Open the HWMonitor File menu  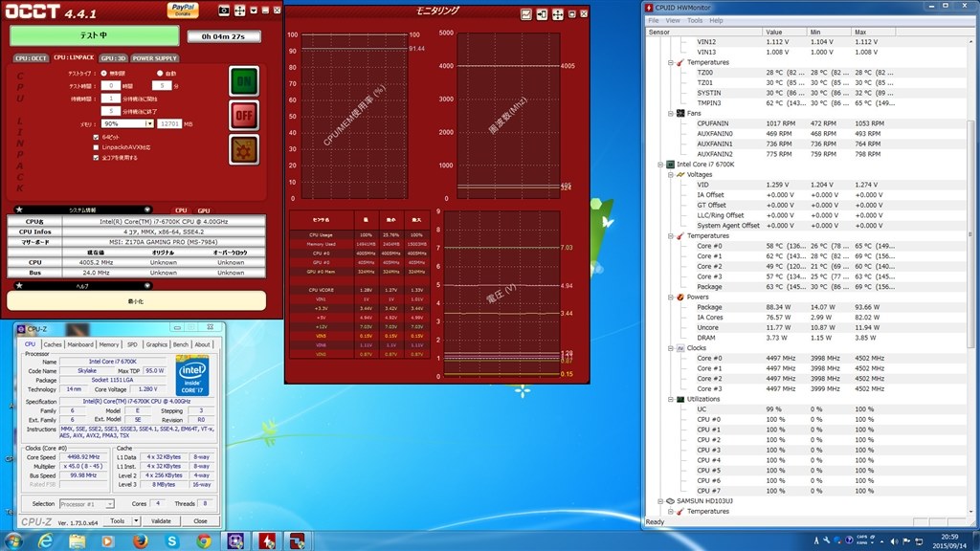653,21
